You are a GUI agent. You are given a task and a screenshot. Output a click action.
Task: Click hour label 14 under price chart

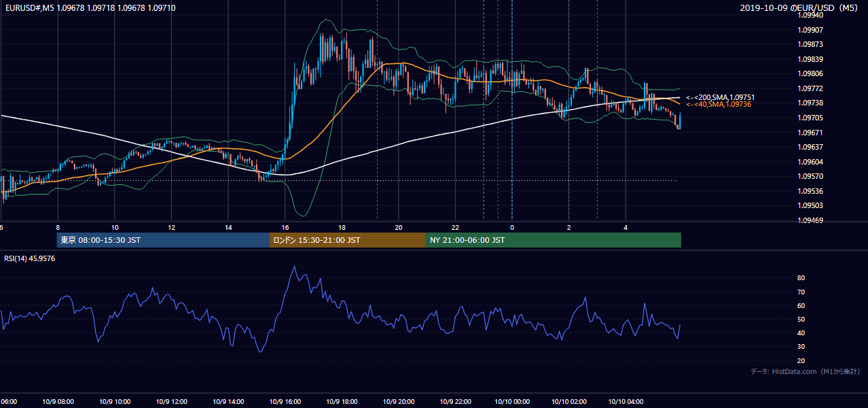tap(228, 228)
